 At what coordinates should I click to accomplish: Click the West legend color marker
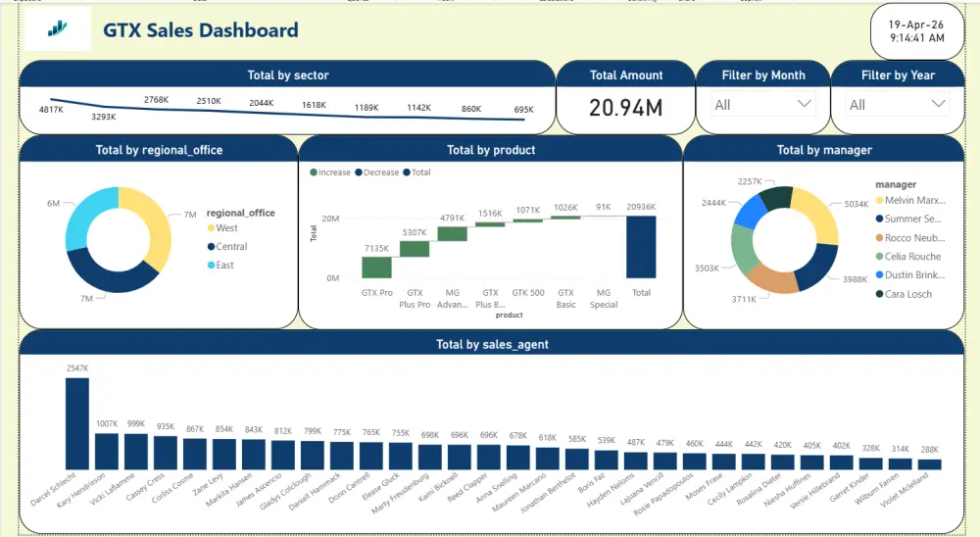[212, 228]
